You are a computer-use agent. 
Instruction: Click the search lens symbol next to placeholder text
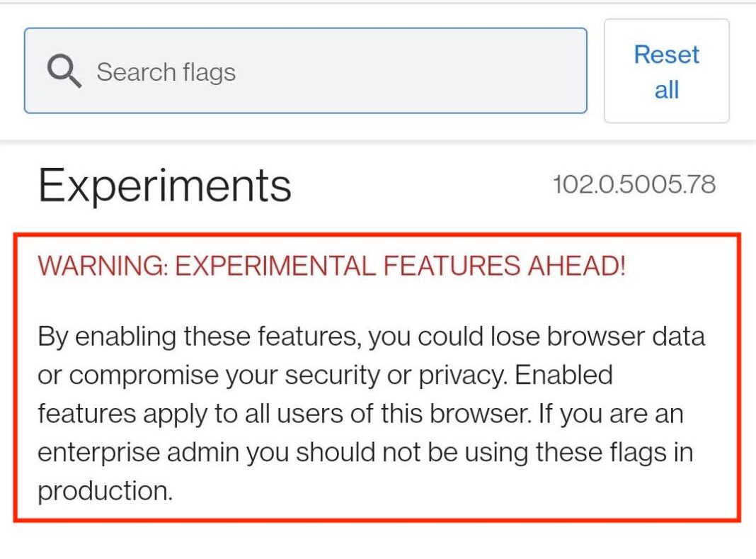64,69
